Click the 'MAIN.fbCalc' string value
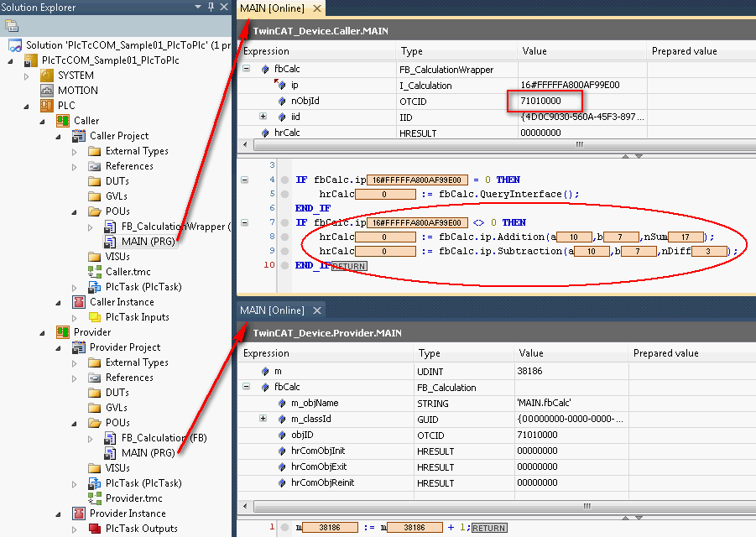 544,403
